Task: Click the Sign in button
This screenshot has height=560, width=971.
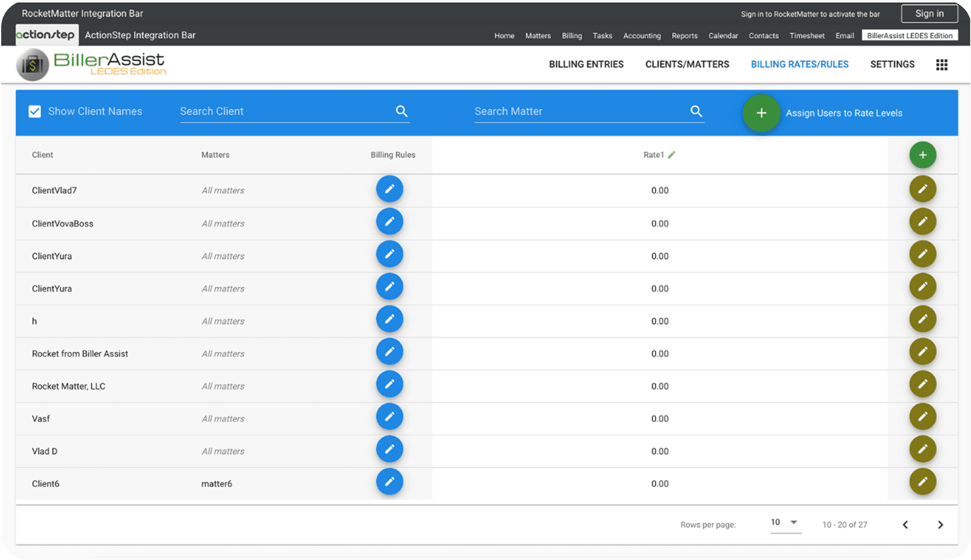Action: 929,14
